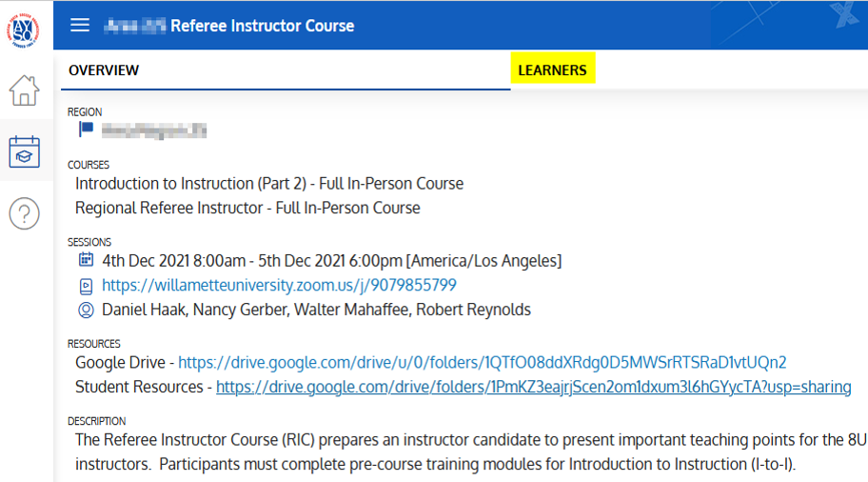Open the Google Drive folder link
868x482 pixels.
[x=482, y=362]
